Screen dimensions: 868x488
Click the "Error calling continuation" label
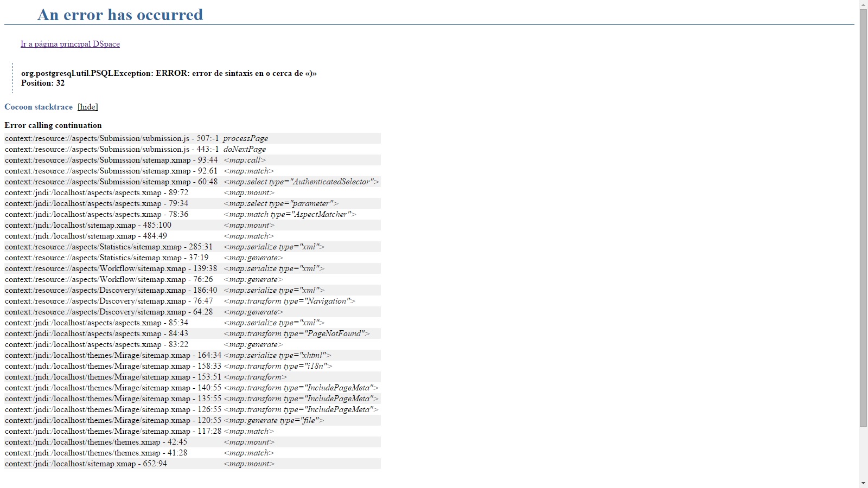pos(53,125)
